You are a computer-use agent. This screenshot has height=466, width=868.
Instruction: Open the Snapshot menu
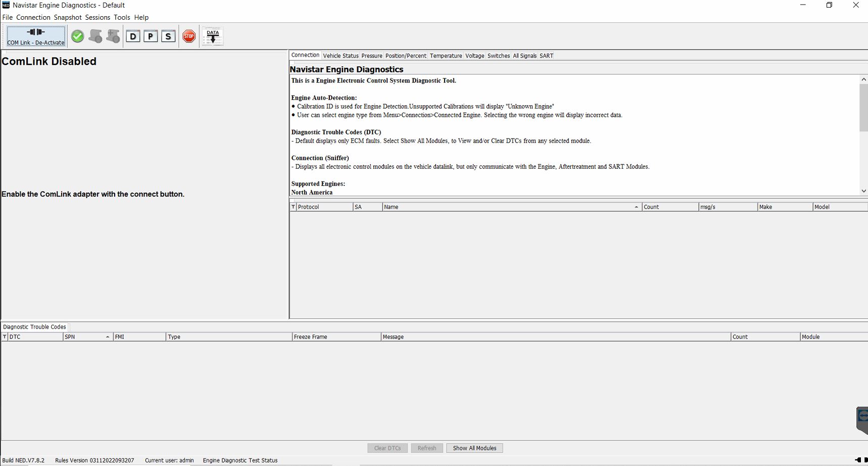click(68, 17)
